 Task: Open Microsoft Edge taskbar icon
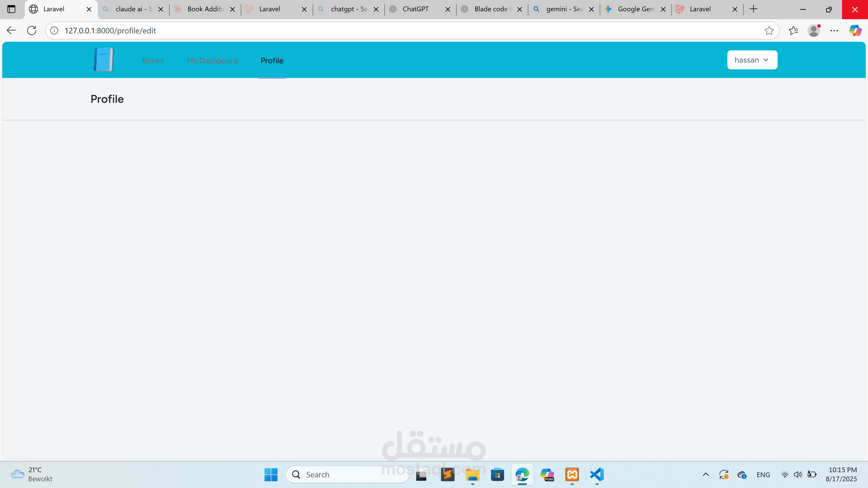[x=522, y=474]
